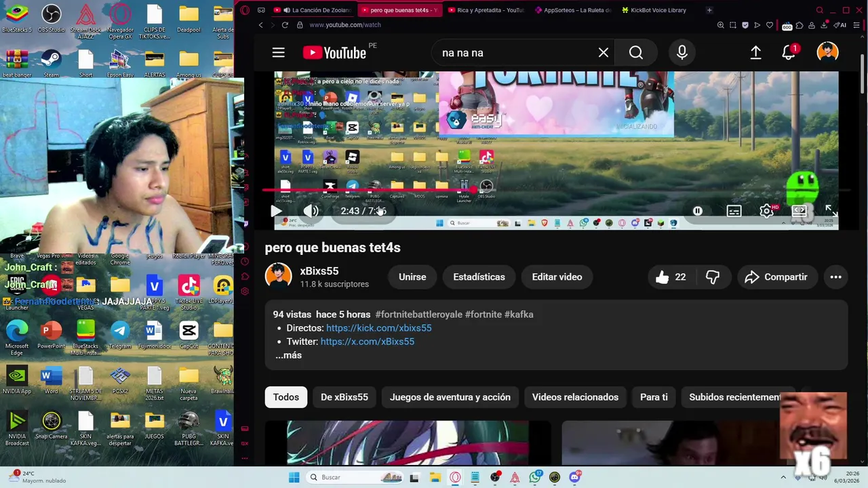Show hidden system tray icons chevron

point(783,477)
